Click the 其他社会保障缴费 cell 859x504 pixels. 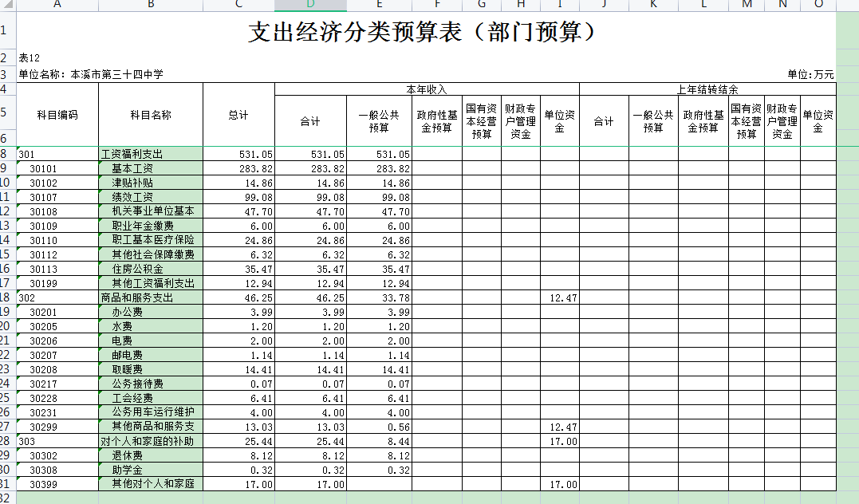point(151,254)
